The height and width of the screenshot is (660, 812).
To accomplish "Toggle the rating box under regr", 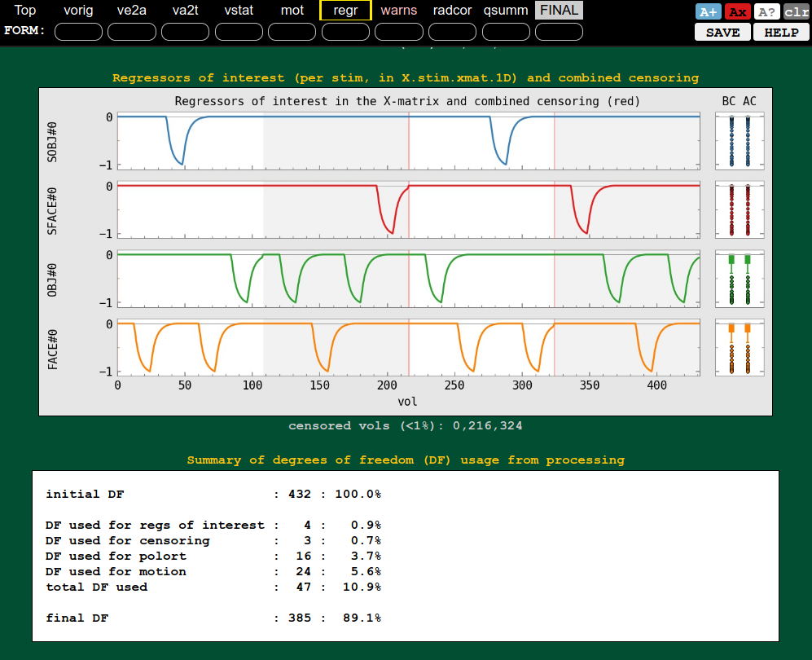I will 346,32.
